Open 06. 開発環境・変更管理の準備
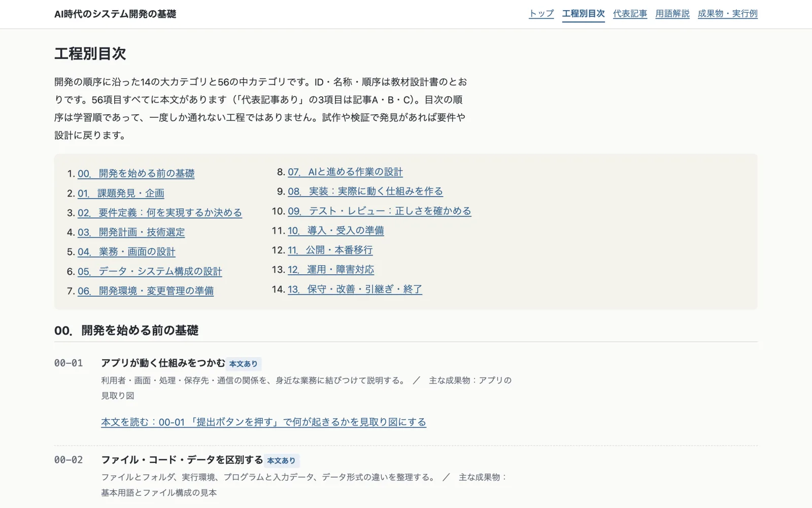The image size is (812, 508). [x=146, y=291]
